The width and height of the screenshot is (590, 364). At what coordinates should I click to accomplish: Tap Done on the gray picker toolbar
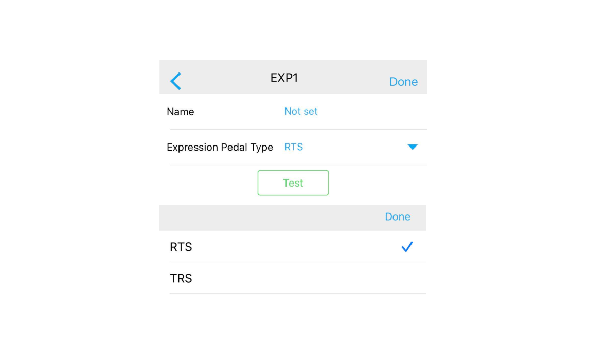(x=398, y=217)
